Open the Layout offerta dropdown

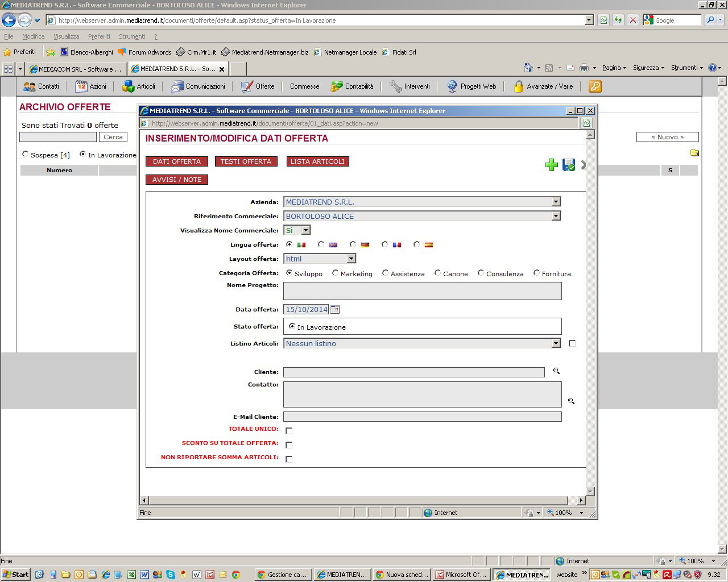click(351, 259)
